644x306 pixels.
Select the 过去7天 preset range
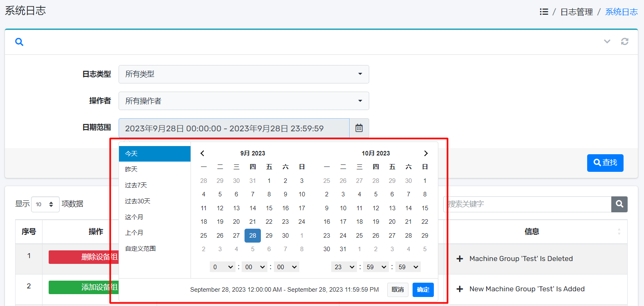(136, 185)
